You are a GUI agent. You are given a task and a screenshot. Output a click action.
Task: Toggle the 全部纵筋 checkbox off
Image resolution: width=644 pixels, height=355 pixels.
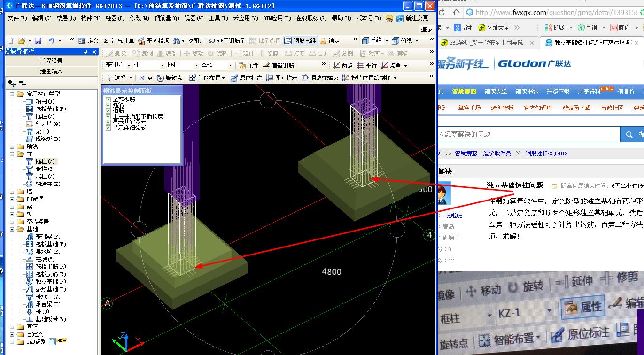[109, 99]
